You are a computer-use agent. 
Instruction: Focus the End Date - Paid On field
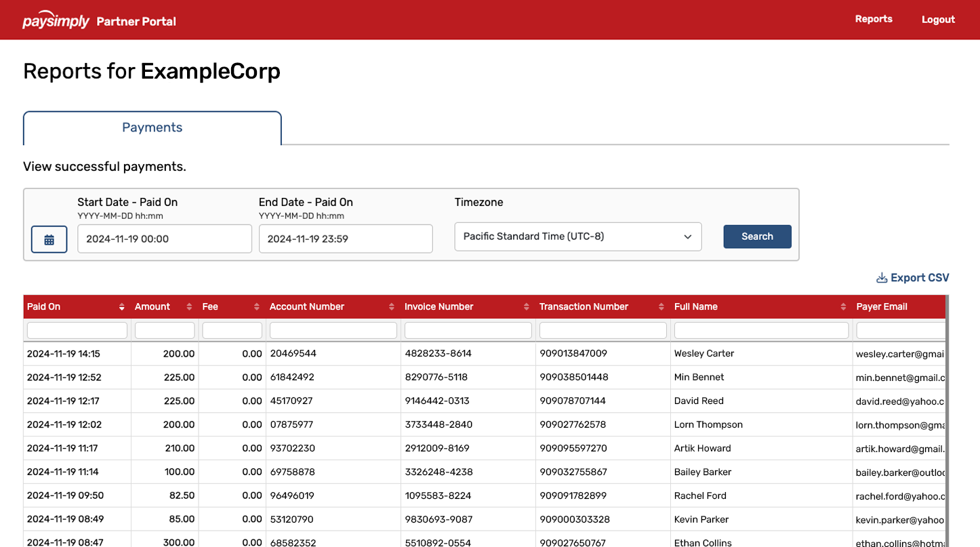point(346,239)
